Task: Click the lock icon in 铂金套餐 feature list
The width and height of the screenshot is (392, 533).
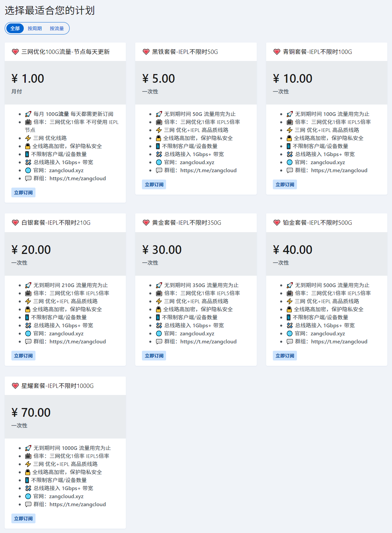Action: (290, 310)
